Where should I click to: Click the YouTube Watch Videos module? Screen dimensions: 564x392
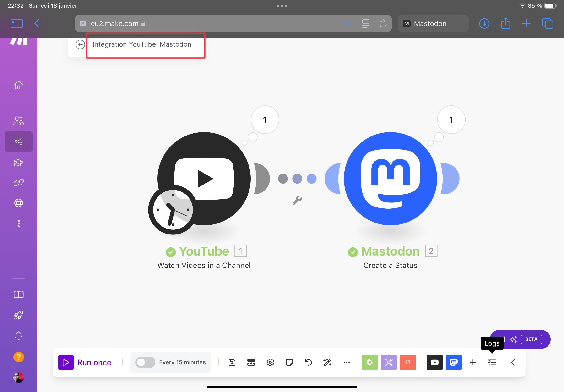pyautogui.click(x=204, y=179)
